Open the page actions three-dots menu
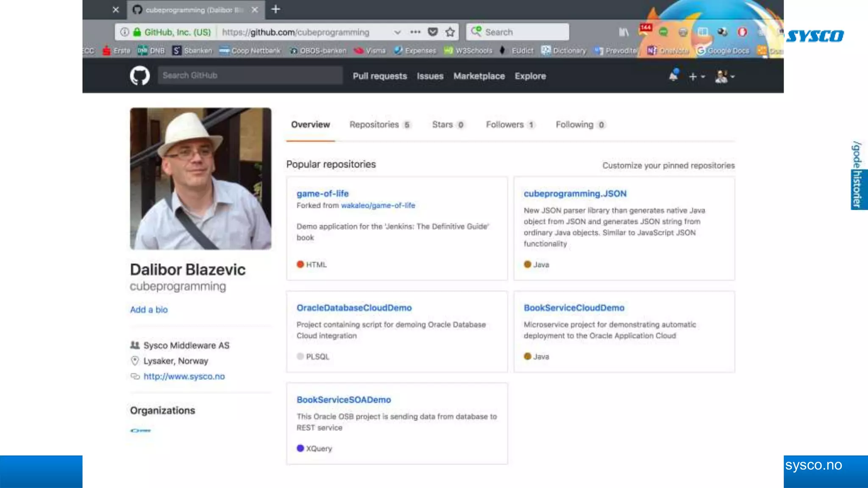The width and height of the screenshot is (868, 488). click(415, 32)
